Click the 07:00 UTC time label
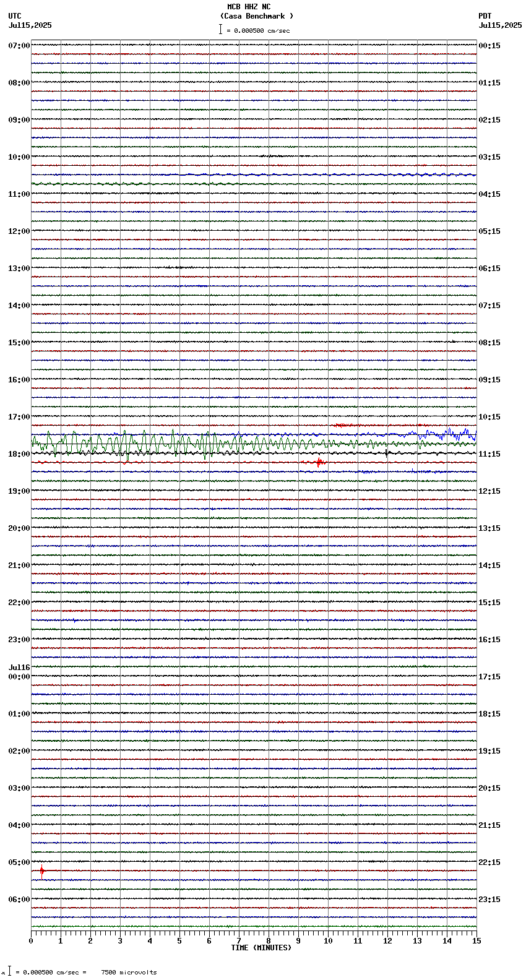 point(19,46)
